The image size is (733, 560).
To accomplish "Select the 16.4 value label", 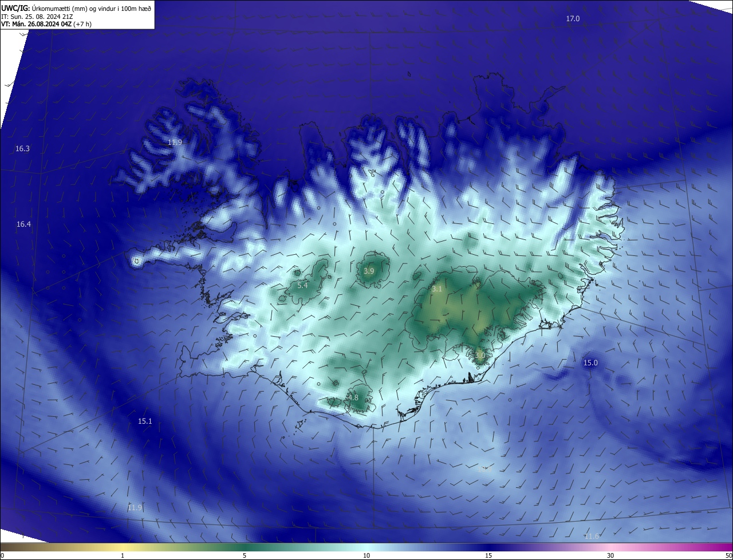I will point(23,224).
